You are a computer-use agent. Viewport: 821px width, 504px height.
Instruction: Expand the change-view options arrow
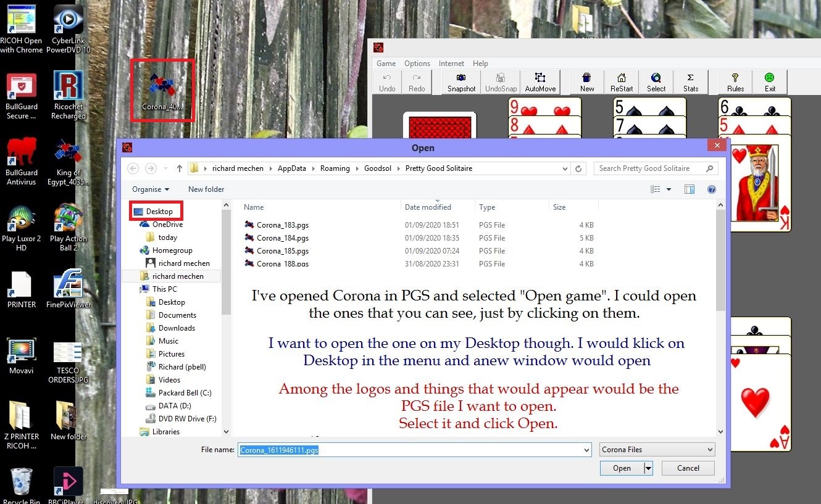(x=669, y=189)
